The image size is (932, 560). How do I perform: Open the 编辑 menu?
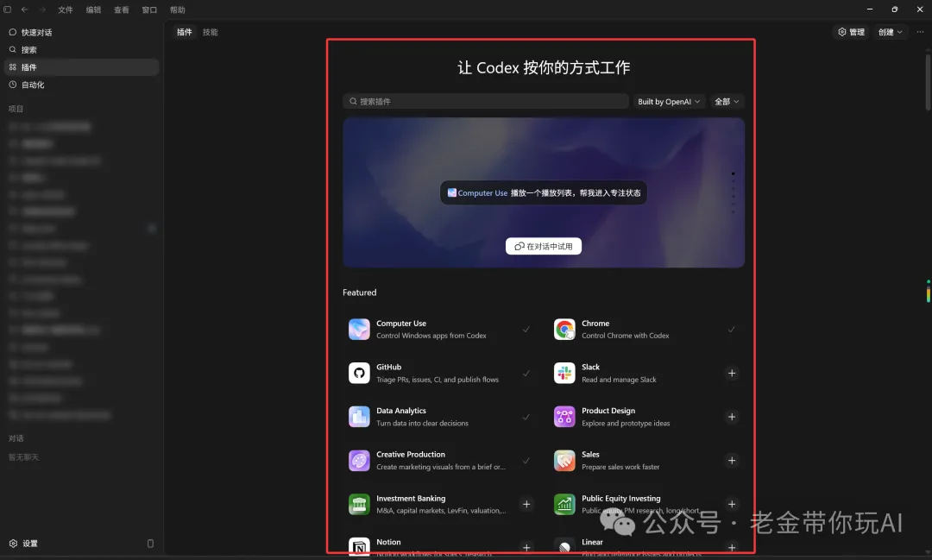coord(93,10)
